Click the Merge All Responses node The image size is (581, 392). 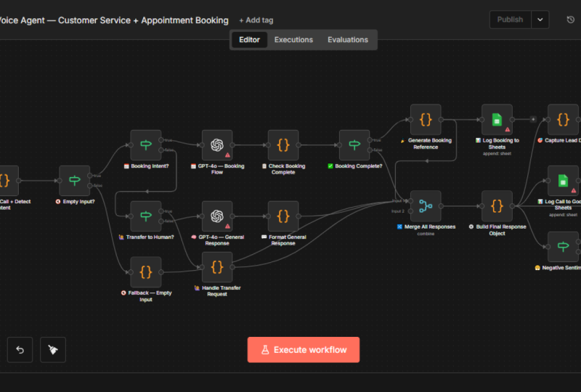426,206
